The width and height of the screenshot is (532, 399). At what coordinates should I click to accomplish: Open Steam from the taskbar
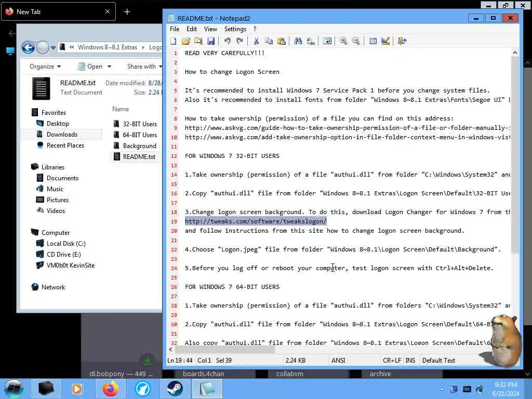pos(175,389)
